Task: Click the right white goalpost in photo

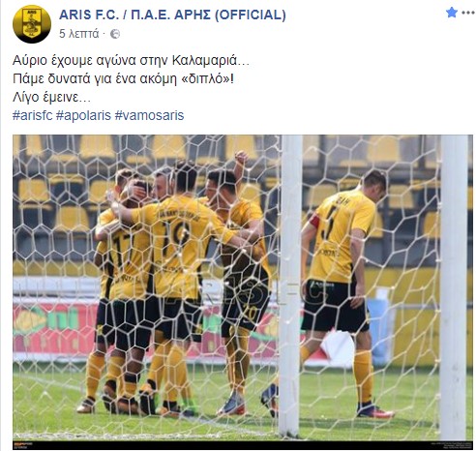Action: pyautogui.click(x=454, y=287)
